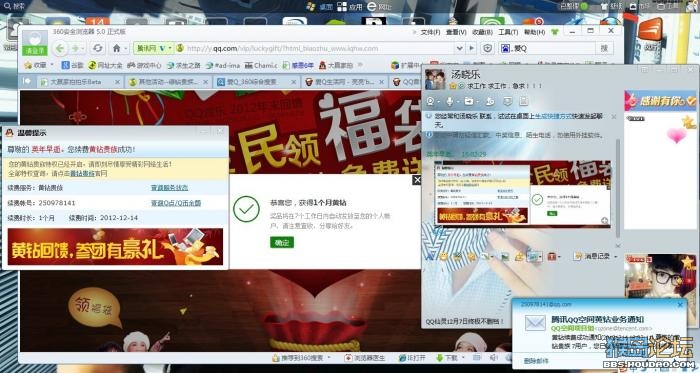Viewport: 700px width, 373px height.
Task: Open the home button dropdown arrow
Action: 126,48
